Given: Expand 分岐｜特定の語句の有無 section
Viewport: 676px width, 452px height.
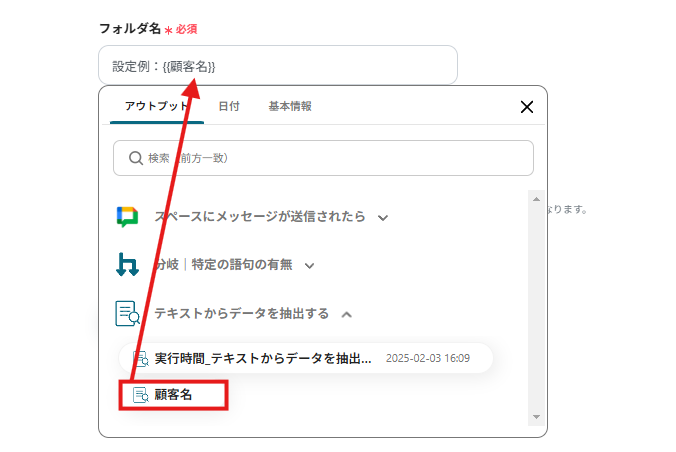Looking at the screenshot, I should pos(310,266).
